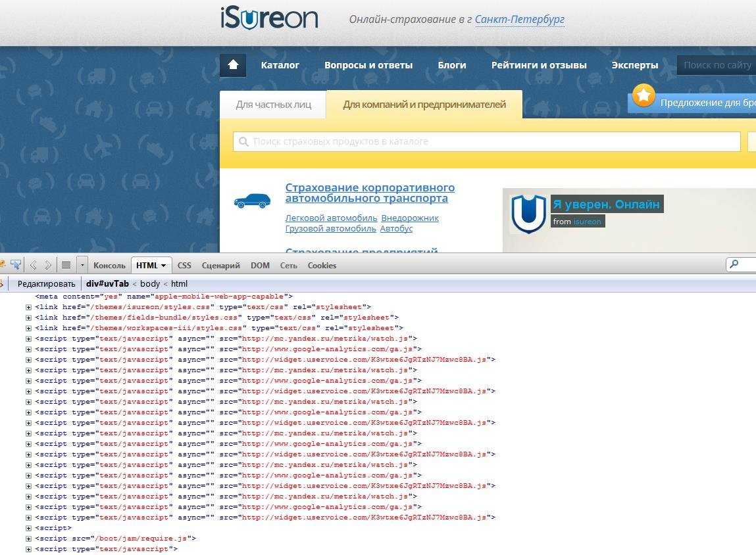Screen dimensions: 756x555
Task: Expand the workspaces-iii/styles.css link node
Action: pos(29,328)
